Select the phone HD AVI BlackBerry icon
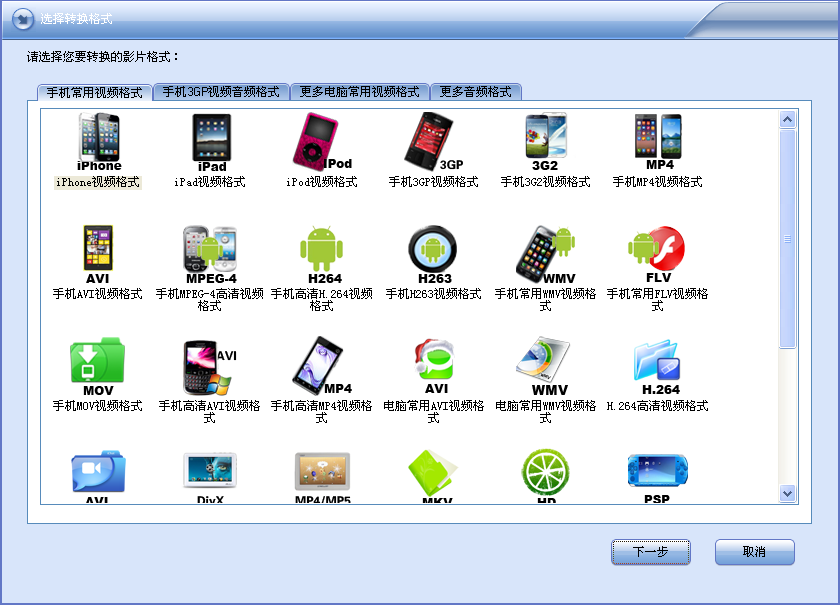 point(210,367)
